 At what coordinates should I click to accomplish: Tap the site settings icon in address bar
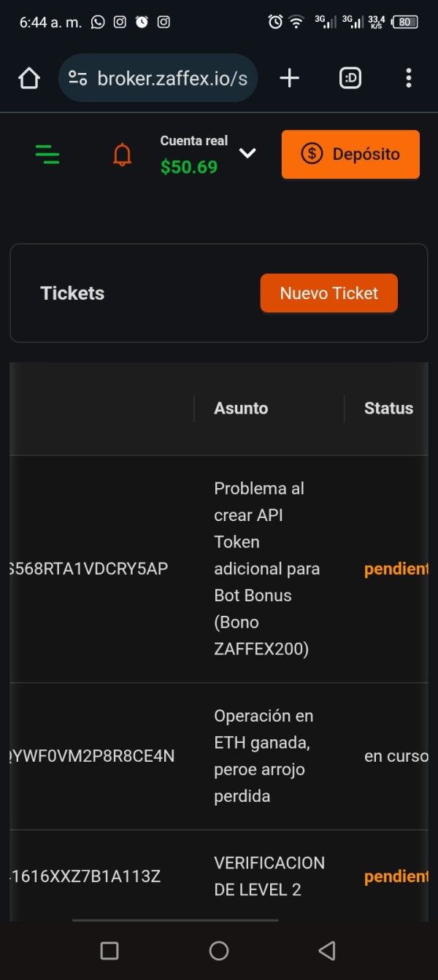[78, 78]
